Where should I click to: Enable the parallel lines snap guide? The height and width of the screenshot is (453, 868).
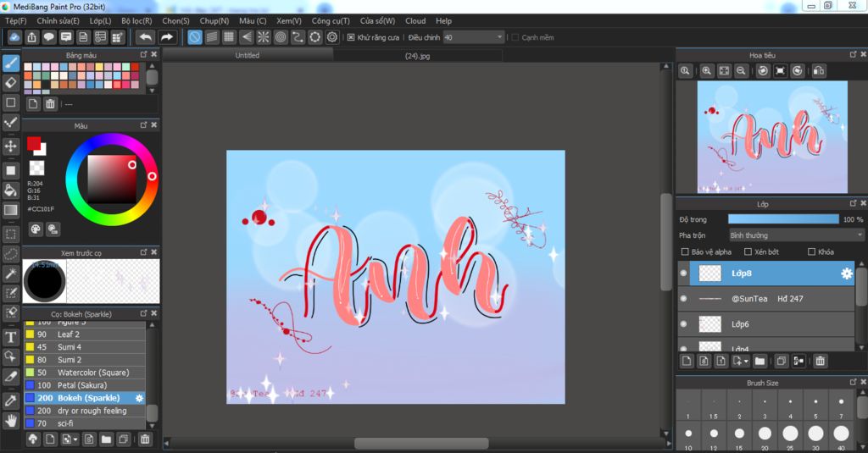(212, 37)
